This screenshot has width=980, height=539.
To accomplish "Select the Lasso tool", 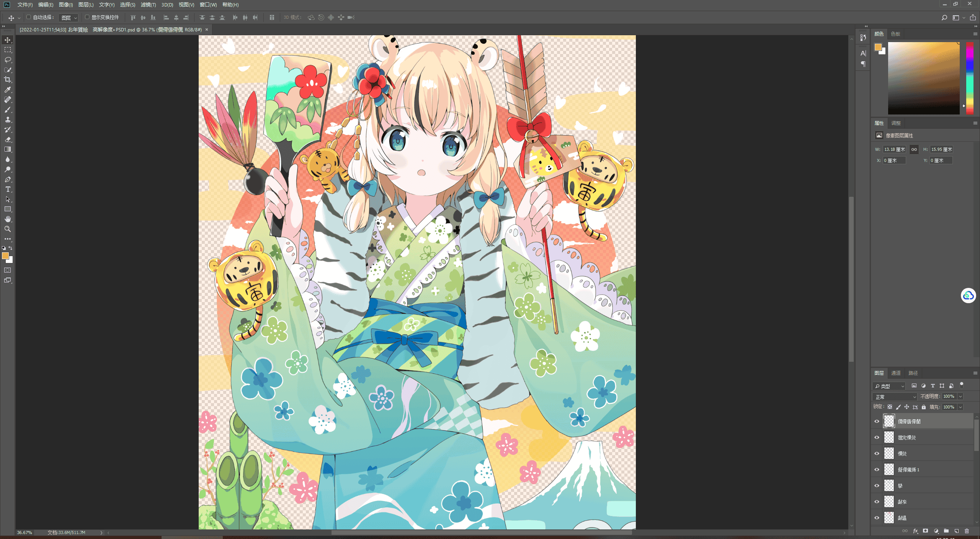I will 8,60.
